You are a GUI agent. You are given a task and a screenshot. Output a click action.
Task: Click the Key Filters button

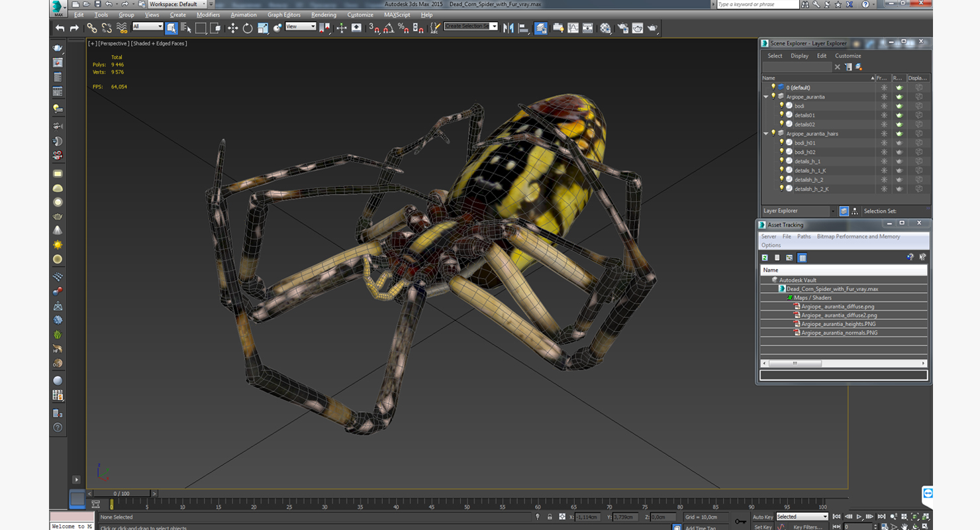tap(808, 527)
